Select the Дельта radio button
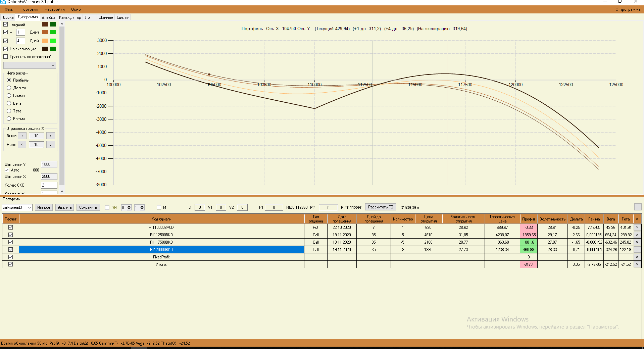 (x=9, y=88)
